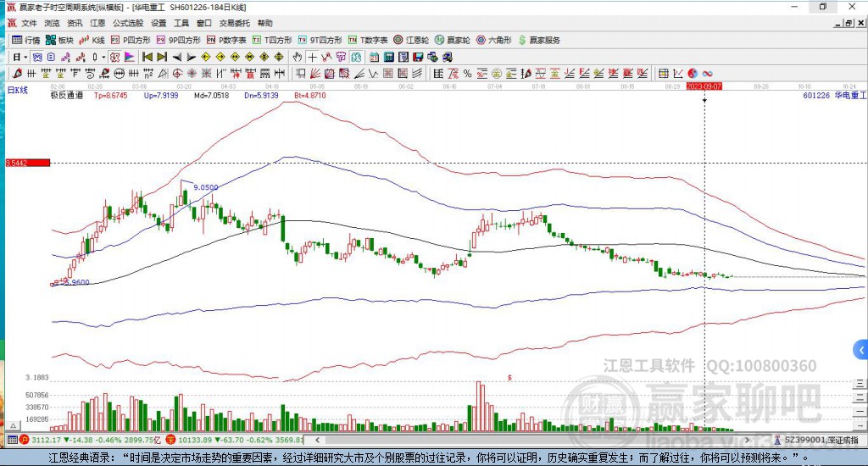This screenshot has height=466, width=868.
Task: Open the 9T四方形 tool
Action: pyautogui.click(x=320, y=40)
